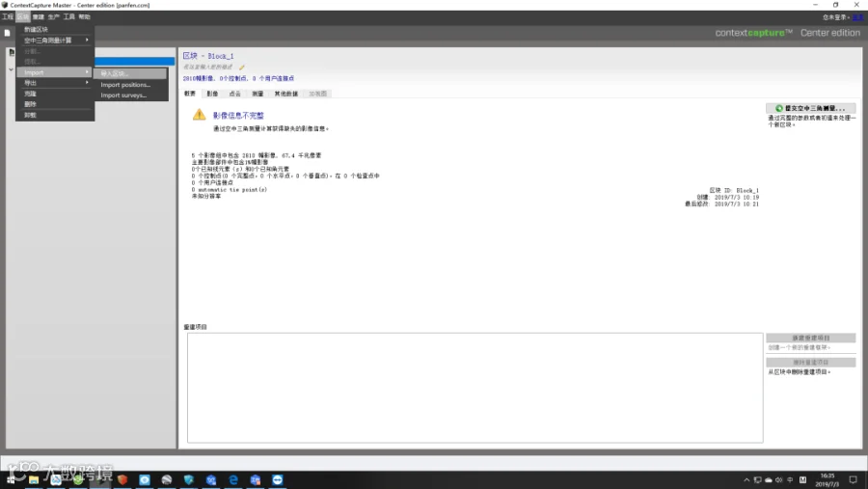
Task: Click the OneDrive cloud tray icon
Action: coord(769,480)
